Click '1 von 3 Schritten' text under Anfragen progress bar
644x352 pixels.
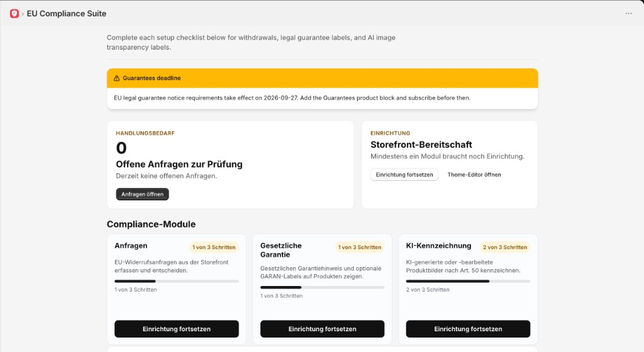click(136, 290)
